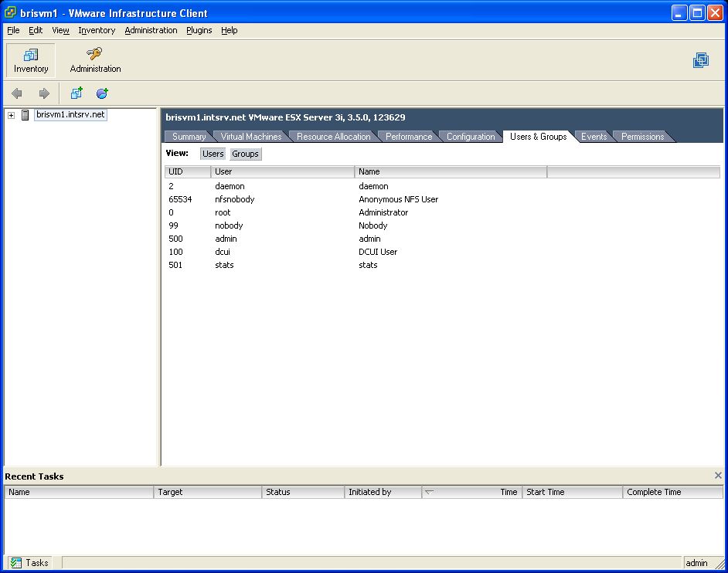Viewport: 728px width, 573px height.
Task: Sort Recent Tasks by Status column
Action: [x=303, y=492]
